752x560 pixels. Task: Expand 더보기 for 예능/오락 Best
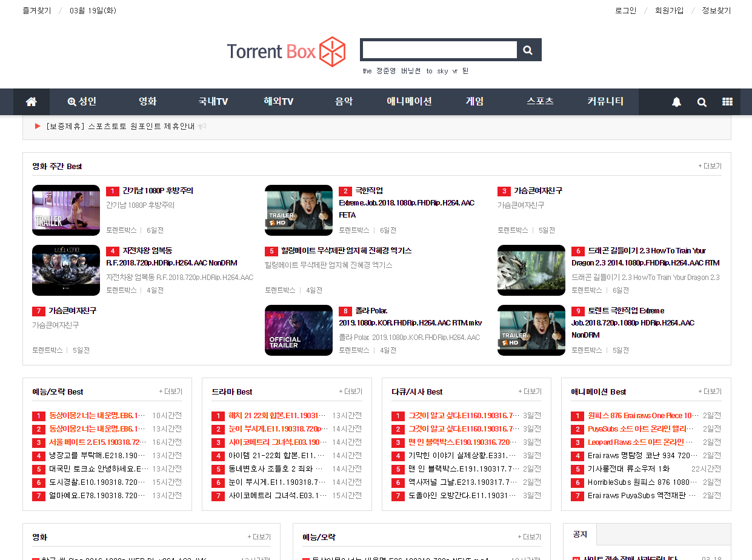click(x=171, y=392)
